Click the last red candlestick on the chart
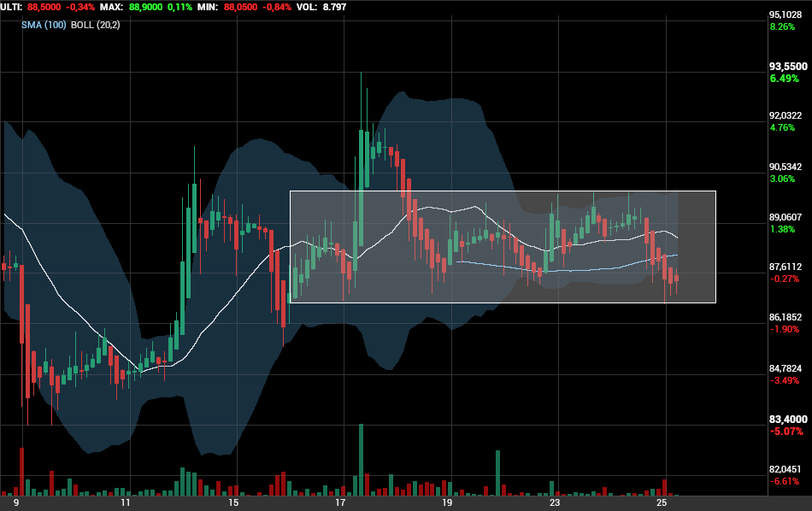The width and height of the screenshot is (812, 511). (x=676, y=279)
